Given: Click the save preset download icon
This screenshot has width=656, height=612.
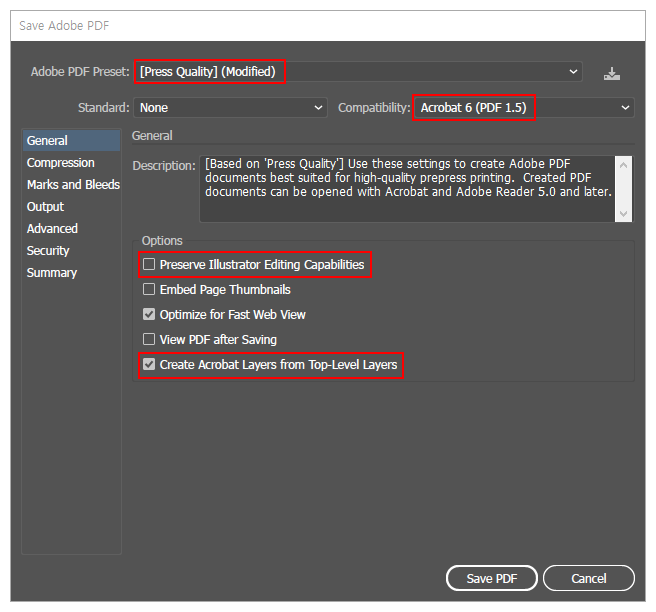Looking at the screenshot, I should pos(611,74).
